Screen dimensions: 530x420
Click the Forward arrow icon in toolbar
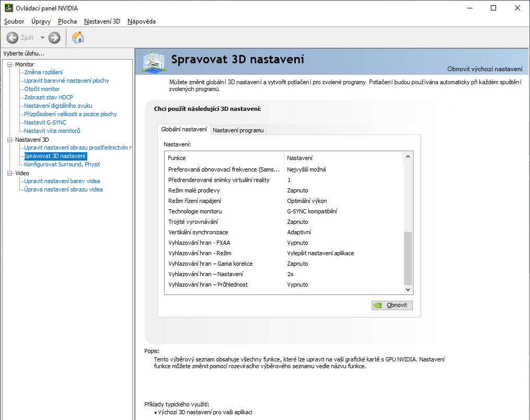(x=54, y=38)
